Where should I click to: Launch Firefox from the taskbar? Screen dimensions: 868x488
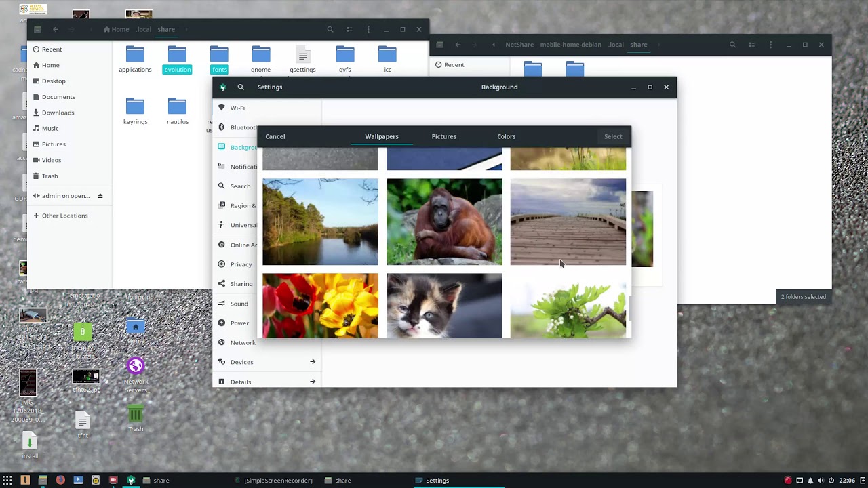click(x=60, y=480)
